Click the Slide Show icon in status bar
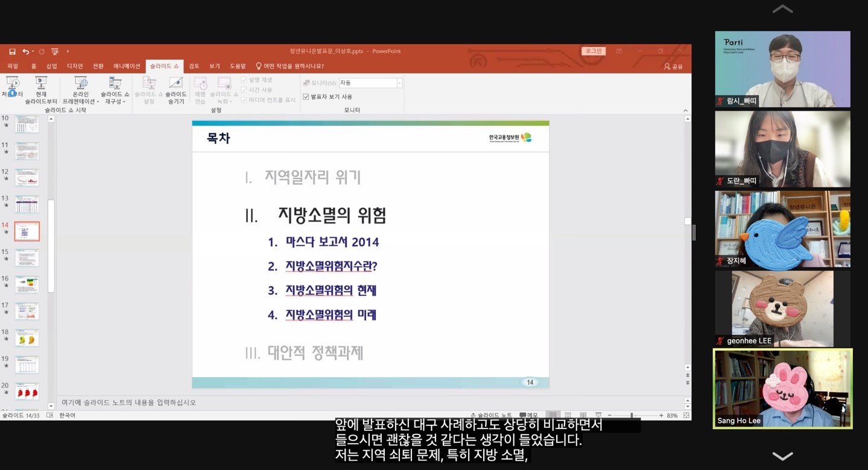 pos(598,415)
